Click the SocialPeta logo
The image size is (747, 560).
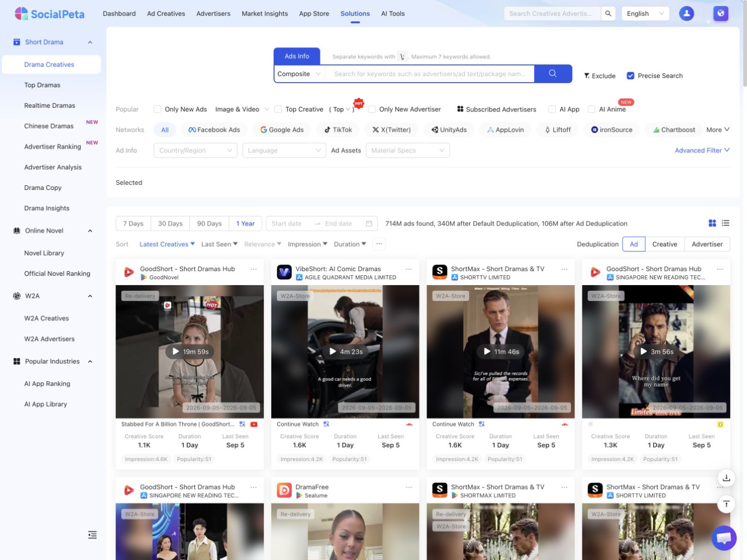pos(49,14)
